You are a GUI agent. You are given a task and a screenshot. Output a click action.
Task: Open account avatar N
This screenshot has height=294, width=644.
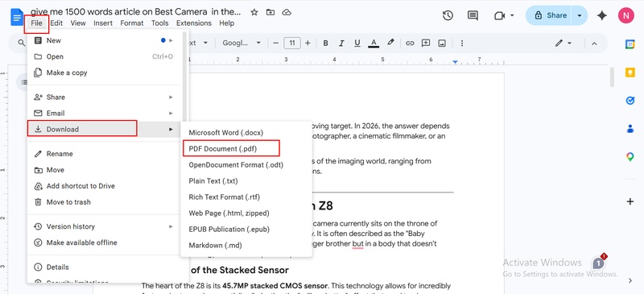pos(626,15)
